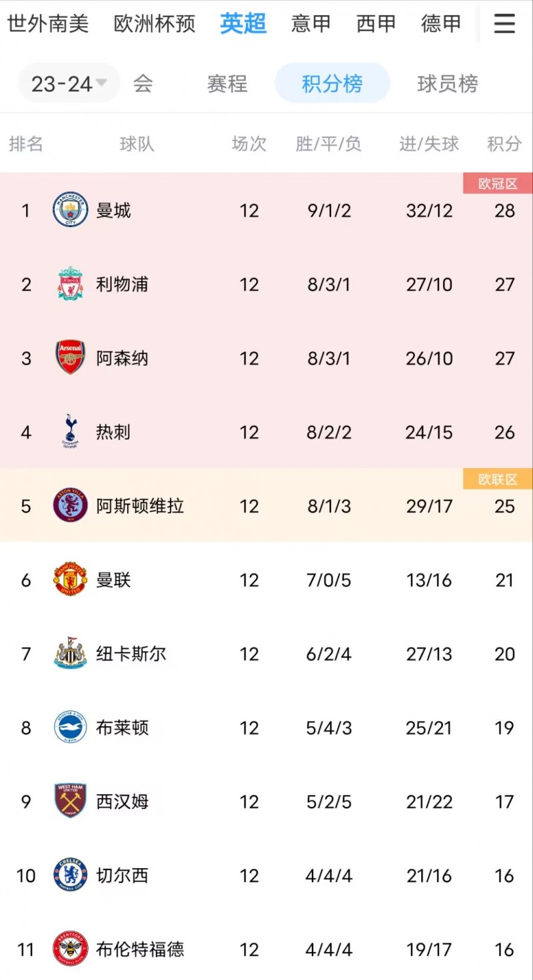
Task: Open the 23-24 season dropdown
Action: (x=67, y=83)
